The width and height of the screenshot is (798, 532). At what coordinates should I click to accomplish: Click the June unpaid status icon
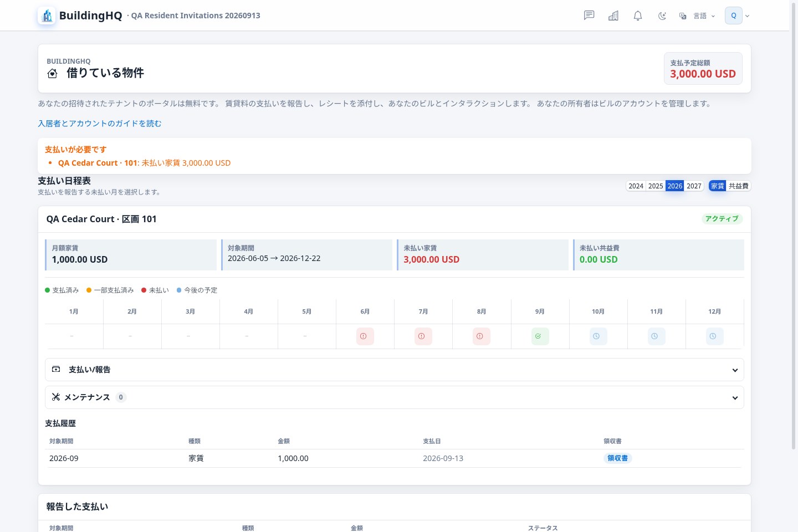coord(365,336)
